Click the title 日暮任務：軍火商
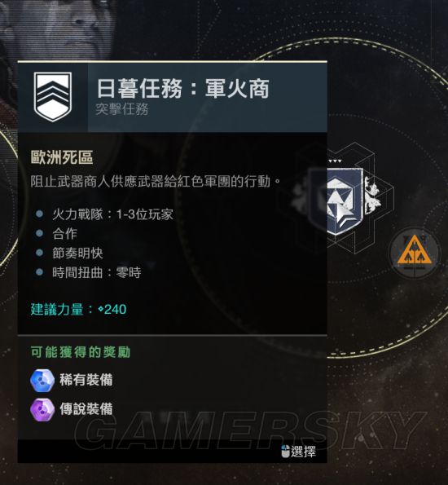 [182, 89]
